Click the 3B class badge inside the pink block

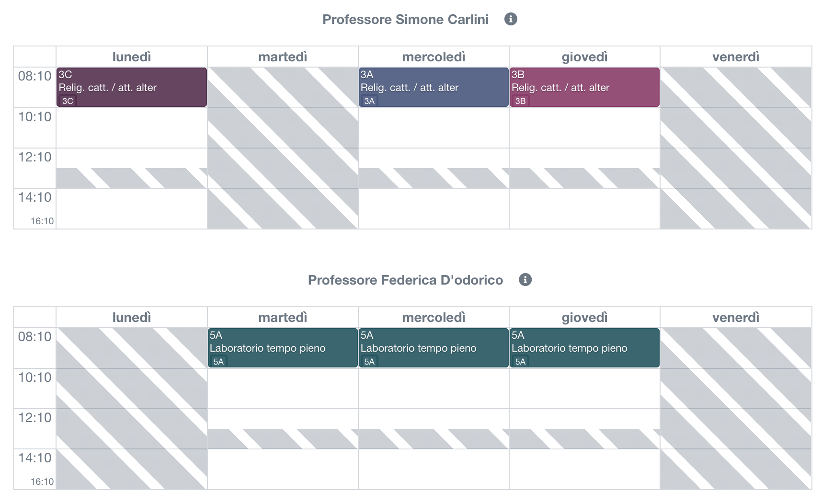point(520,101)
